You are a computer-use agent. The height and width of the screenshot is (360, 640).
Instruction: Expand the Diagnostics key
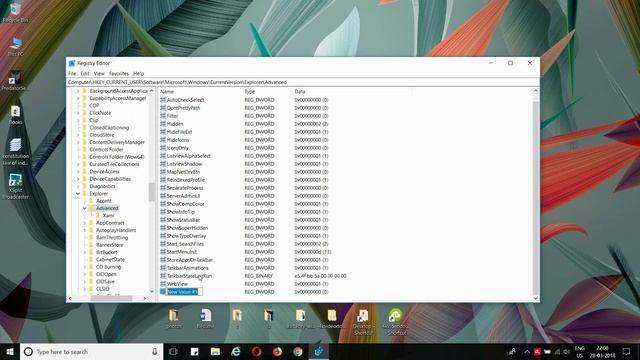tap(78, 186)
